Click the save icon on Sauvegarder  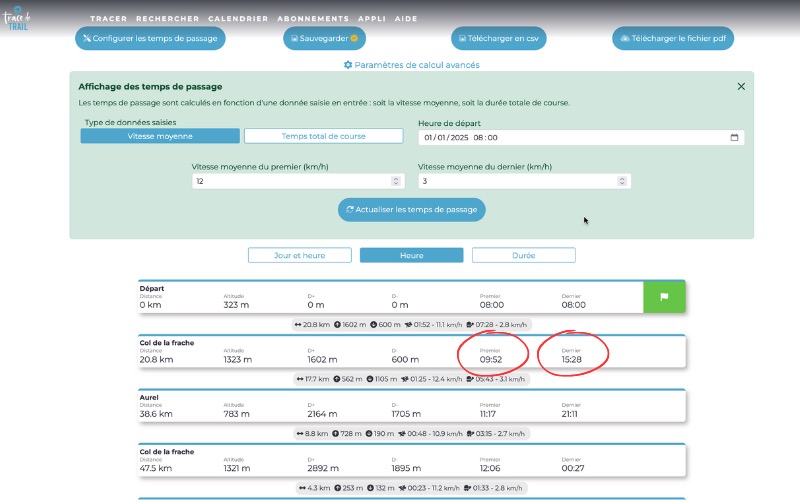[294, 38]
